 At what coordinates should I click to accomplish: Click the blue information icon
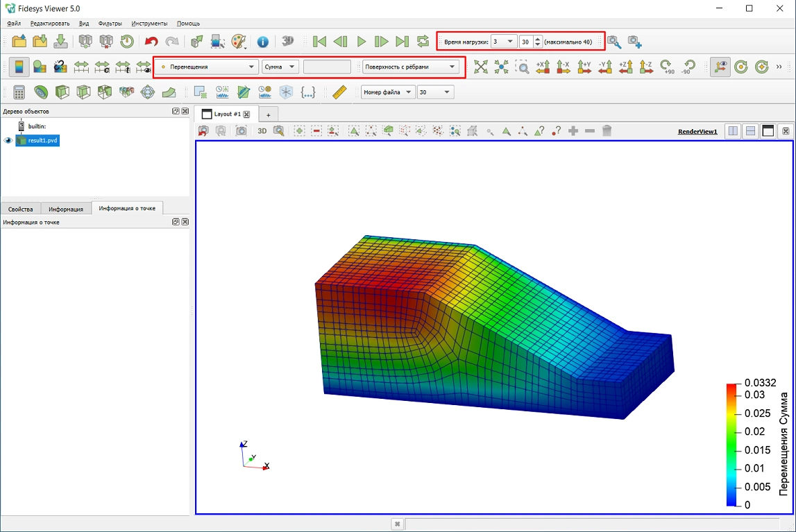tap(262, 42)
